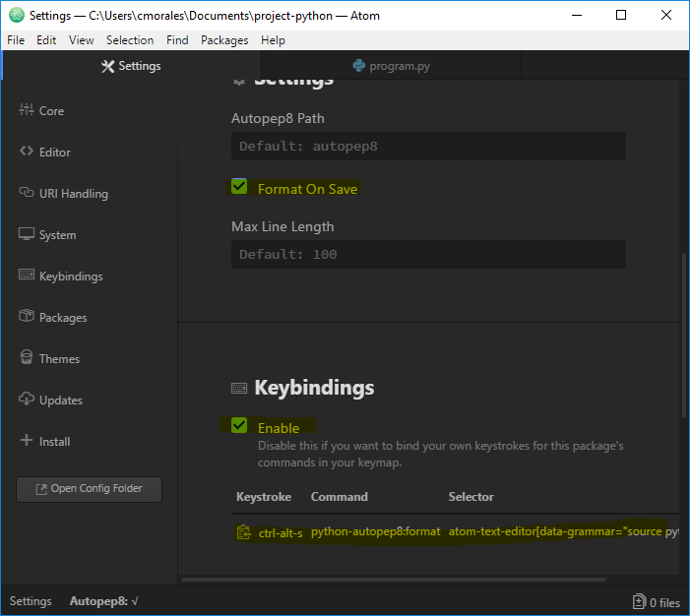Click Autopep8 status in status bar
The height and width of the screenshot is (616, 690).
(104, 601)
